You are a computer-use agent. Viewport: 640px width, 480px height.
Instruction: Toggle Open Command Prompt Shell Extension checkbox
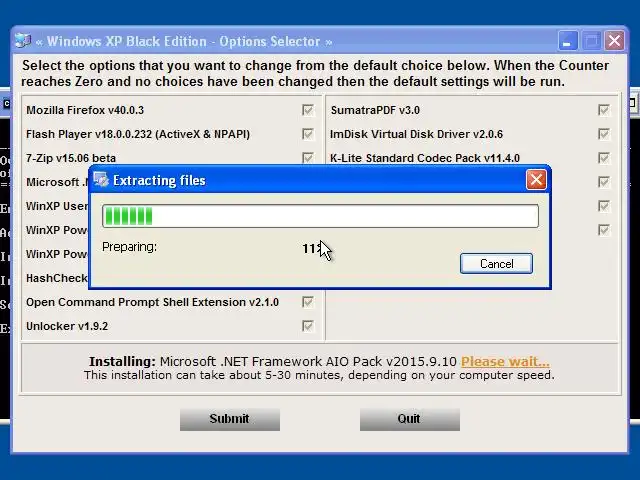308,302
